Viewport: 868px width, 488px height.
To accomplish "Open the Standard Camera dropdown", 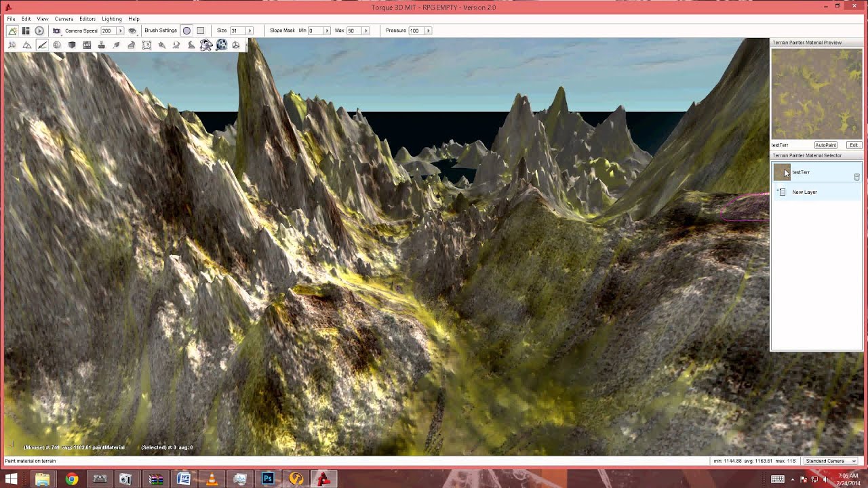I will (831, 461).
